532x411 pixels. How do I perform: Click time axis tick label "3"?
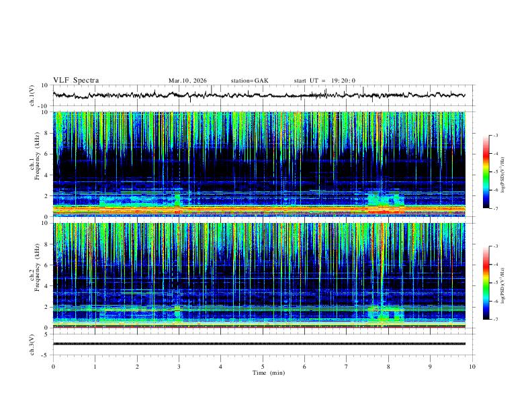point(179,367)
